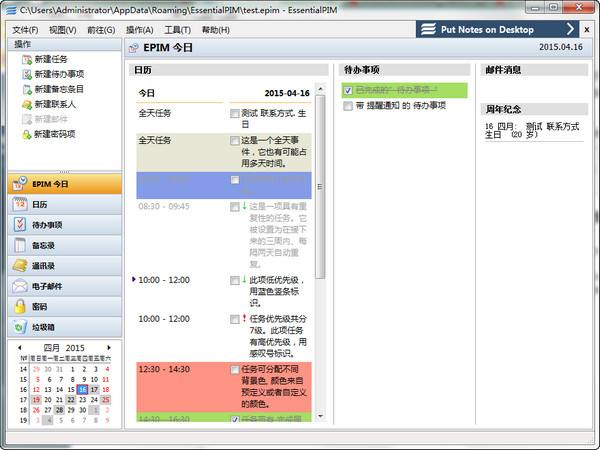600x450 pixels.
Task: Select date 16 in the mini calendar
Action: (x=82, y=390)
